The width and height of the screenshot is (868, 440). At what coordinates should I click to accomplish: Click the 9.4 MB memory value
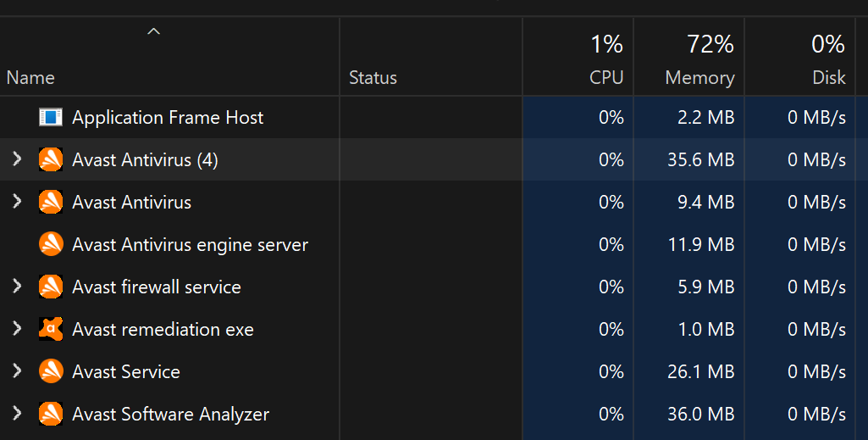pos(705,203)
